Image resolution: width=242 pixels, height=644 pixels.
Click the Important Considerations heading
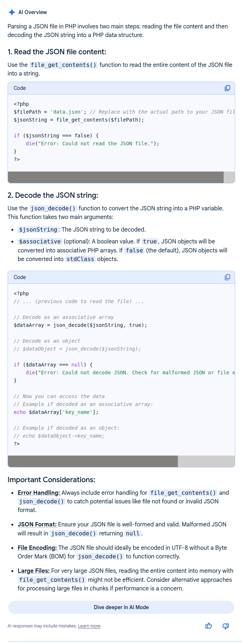[51, 480]
